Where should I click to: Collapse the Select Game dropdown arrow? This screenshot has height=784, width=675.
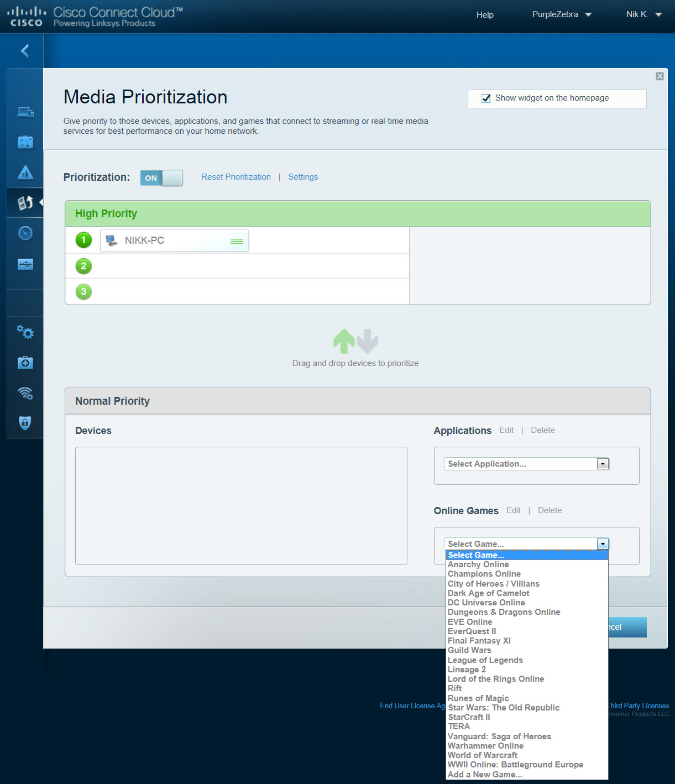coord(603,544)
